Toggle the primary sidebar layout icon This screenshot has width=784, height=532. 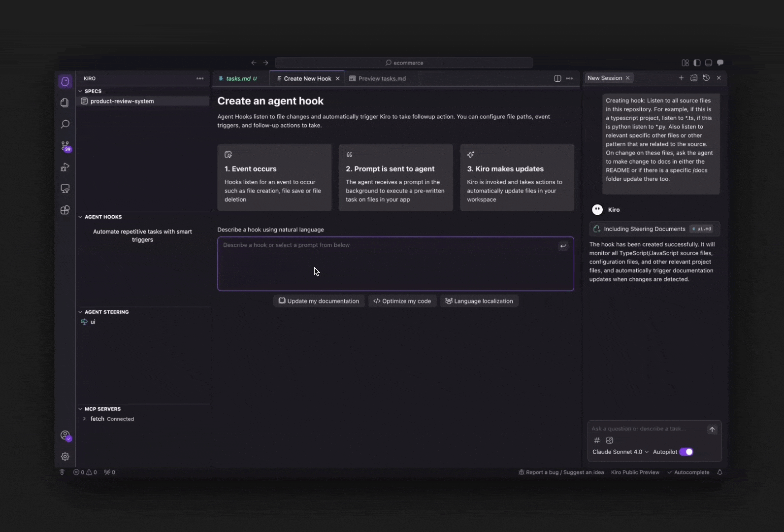click(697, 63)
